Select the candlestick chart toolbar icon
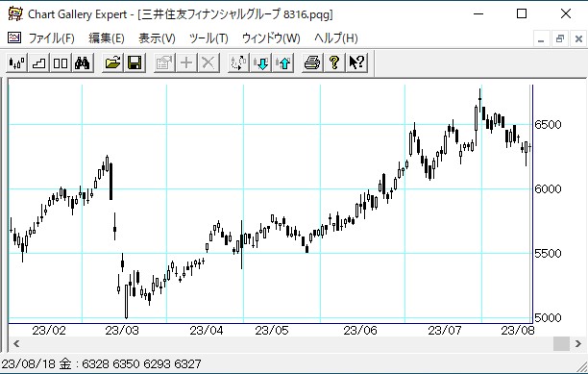Screen dimensions: 588x374 (16, 62)
